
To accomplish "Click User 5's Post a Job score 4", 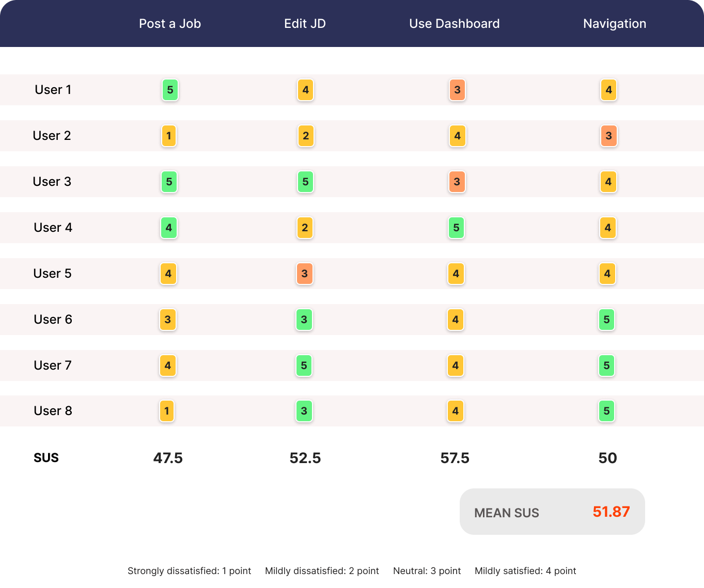I will click(168, 274).
